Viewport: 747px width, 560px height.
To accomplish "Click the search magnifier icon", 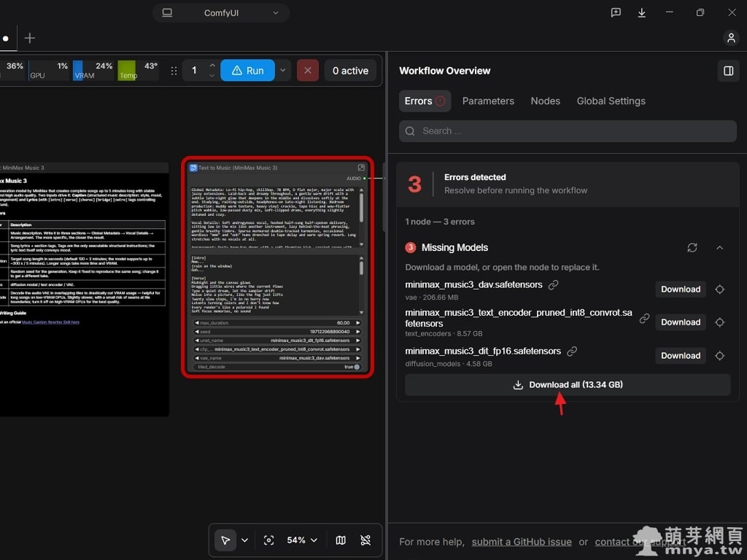I will pyautogui.click(x=410, y=131).
